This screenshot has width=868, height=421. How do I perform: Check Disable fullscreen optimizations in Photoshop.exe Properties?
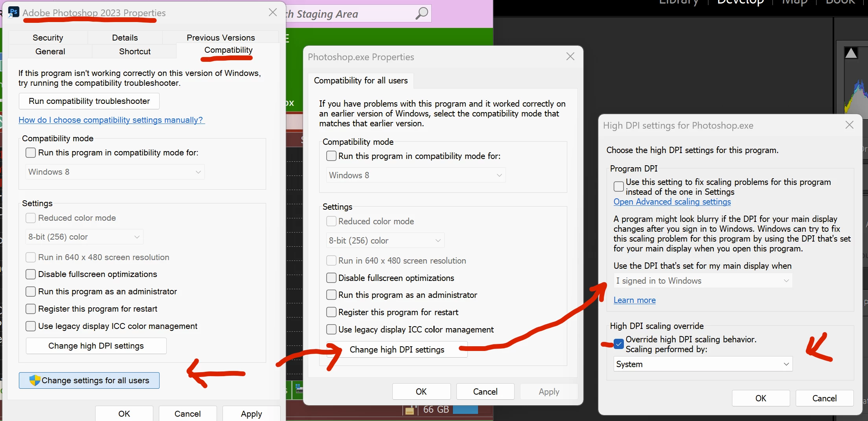[x=331, y=278]
